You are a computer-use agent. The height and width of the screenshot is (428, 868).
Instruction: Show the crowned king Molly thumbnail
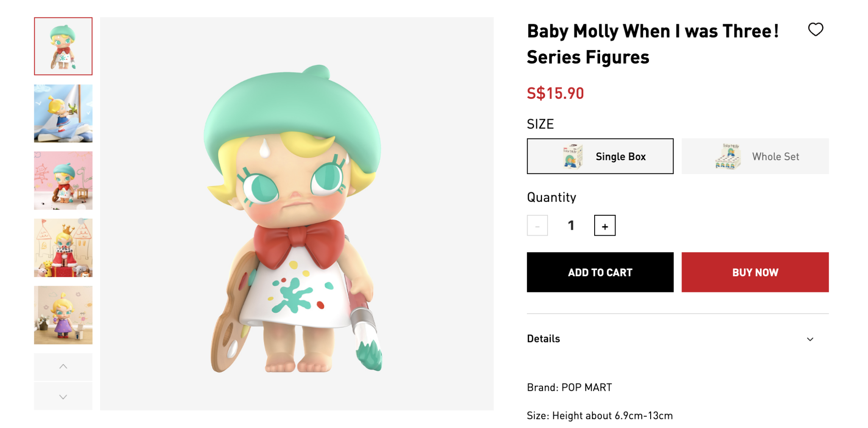click(x=63, y=248)
